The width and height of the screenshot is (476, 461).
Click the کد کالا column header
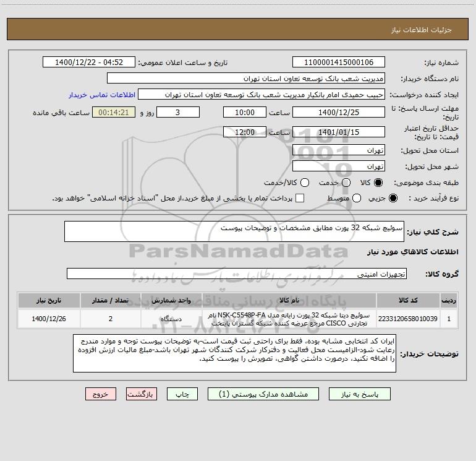408,301
